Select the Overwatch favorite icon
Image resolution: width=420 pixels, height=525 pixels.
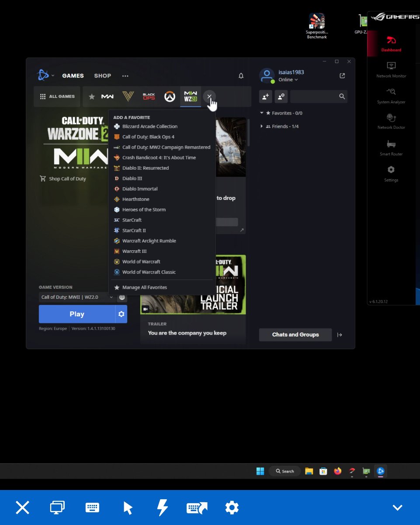click(x=170, y=97)
